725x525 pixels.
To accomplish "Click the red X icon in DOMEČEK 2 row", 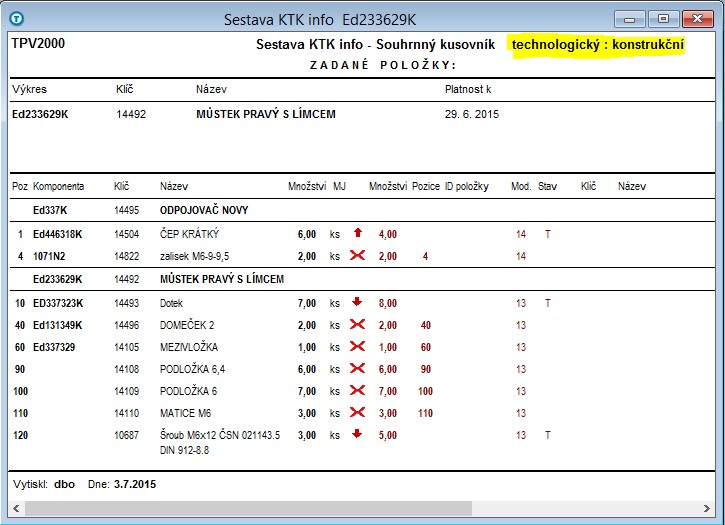I will (x=357, y=325).
